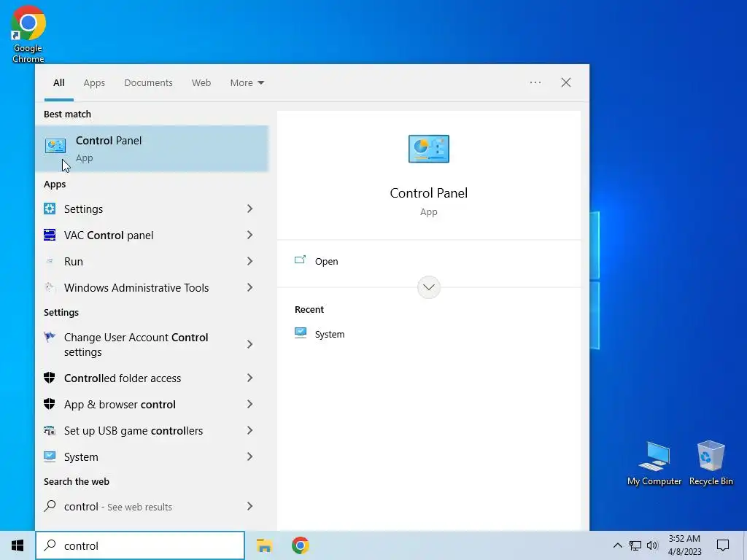
Task: Expand options for Run result
Action: tap(249, 261)
